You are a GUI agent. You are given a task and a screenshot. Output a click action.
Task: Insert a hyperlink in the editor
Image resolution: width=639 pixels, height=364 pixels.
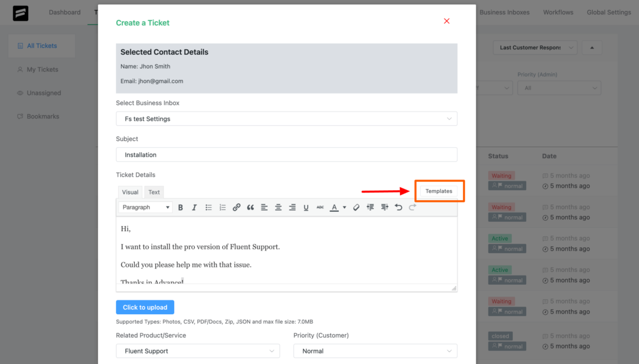[237, 206]
